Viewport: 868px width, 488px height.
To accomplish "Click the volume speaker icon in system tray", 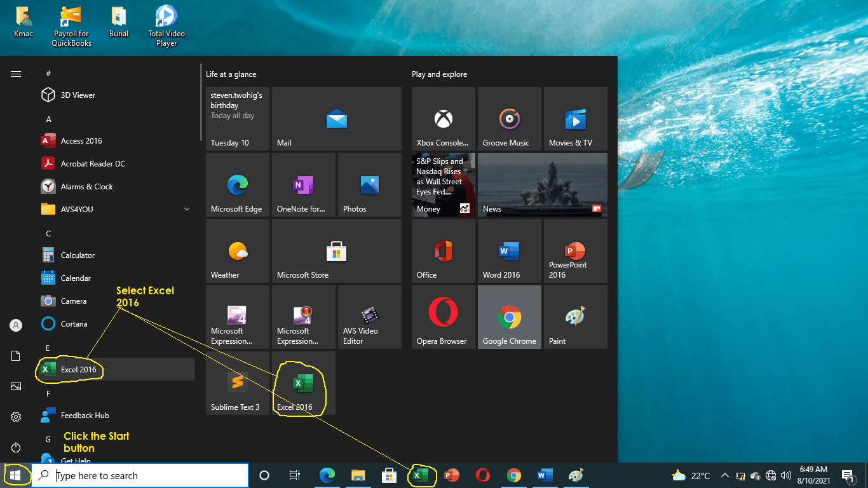I will tap(786, 475).
